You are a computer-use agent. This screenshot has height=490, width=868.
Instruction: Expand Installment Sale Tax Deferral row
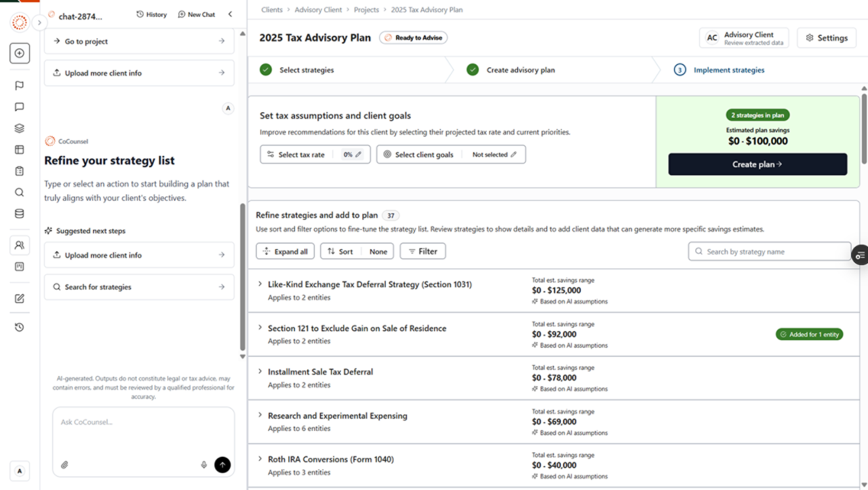coord(260,372)
